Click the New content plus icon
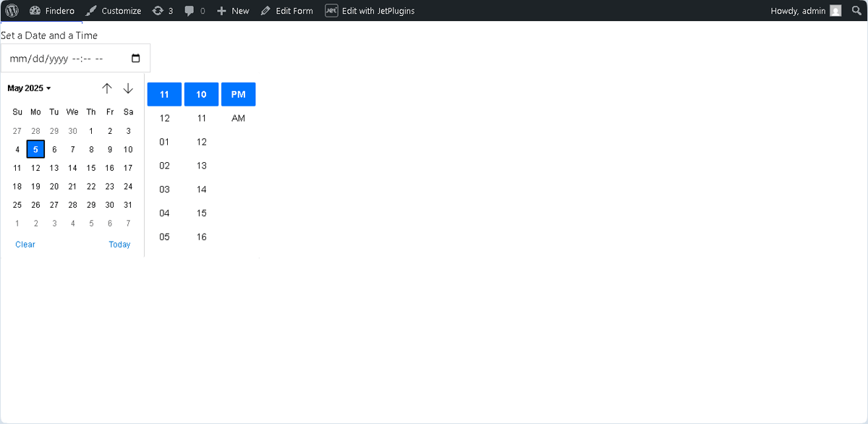 [x=221, y=10]
